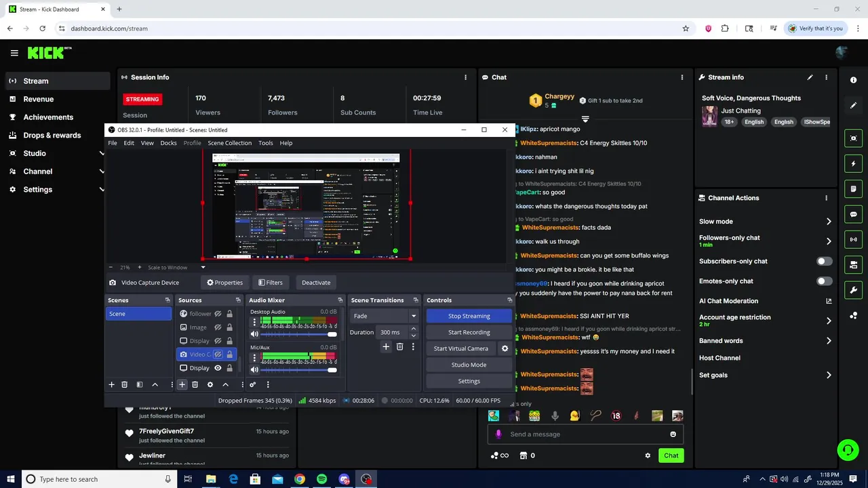Screen dimensions: 868x488
Task: Open Desktop Audio three-dot options
Action: pyautogui.click(x=254, y=322)
